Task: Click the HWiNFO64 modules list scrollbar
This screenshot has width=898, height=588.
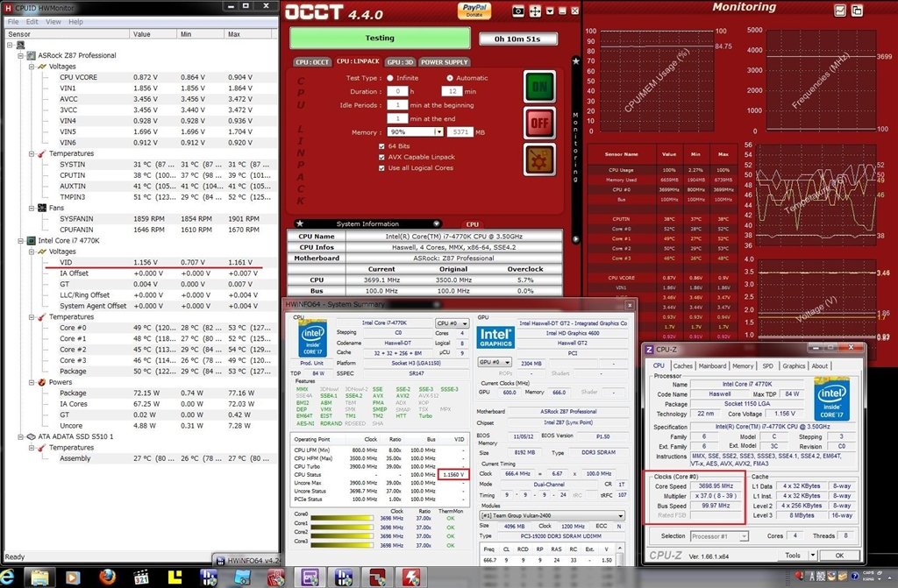Action: pyautogui.click(x=620, y=554)
